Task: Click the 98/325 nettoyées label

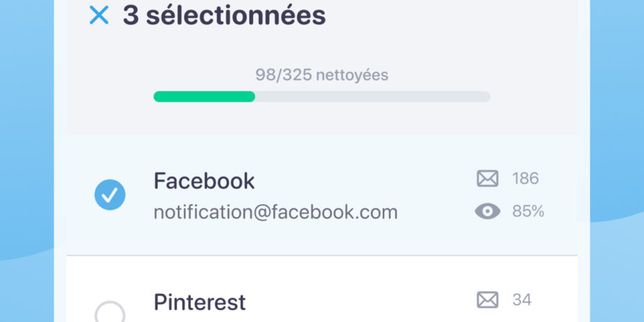Action: coord(322,75)
